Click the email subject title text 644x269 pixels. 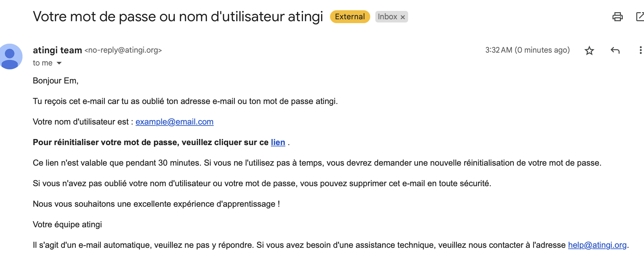(x=178, y=17)
